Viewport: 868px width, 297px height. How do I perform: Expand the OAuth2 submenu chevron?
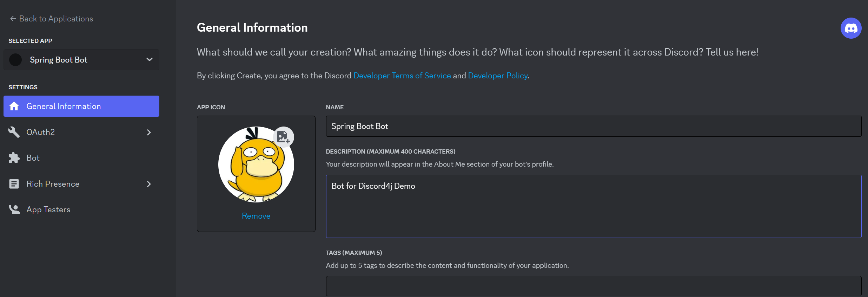pyautogui.click(x=149, y=132)
